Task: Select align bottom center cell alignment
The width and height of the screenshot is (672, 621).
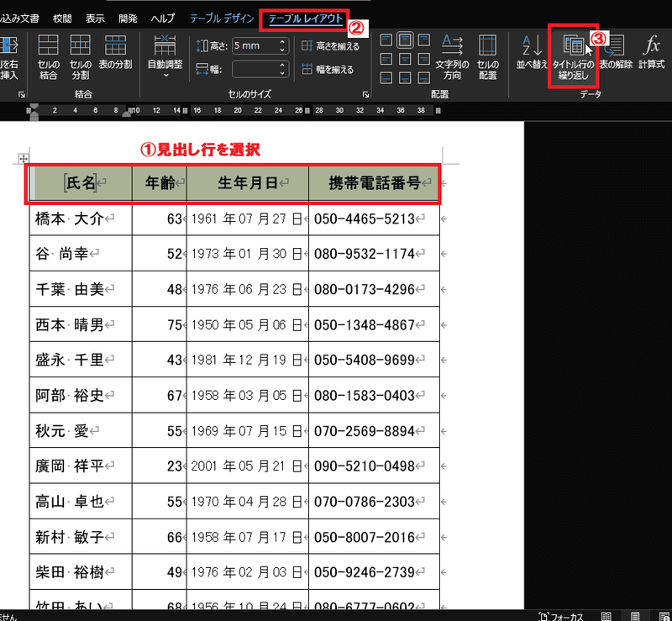Action: pos(405,78)
